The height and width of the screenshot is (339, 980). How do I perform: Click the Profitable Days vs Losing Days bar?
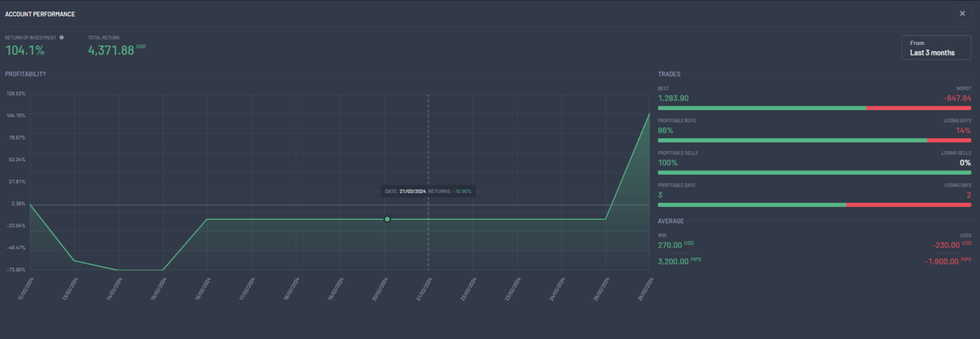coord(814,205)
